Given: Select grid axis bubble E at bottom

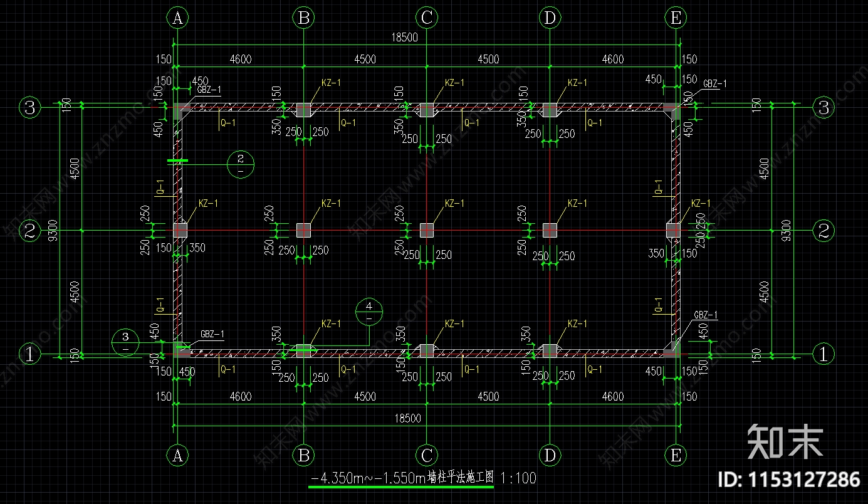Looking at the screenshot, I should click(676, 455).
